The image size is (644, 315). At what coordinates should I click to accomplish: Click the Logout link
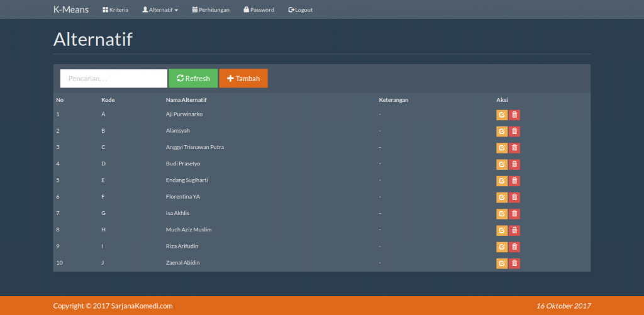click(x=301, y=10)
